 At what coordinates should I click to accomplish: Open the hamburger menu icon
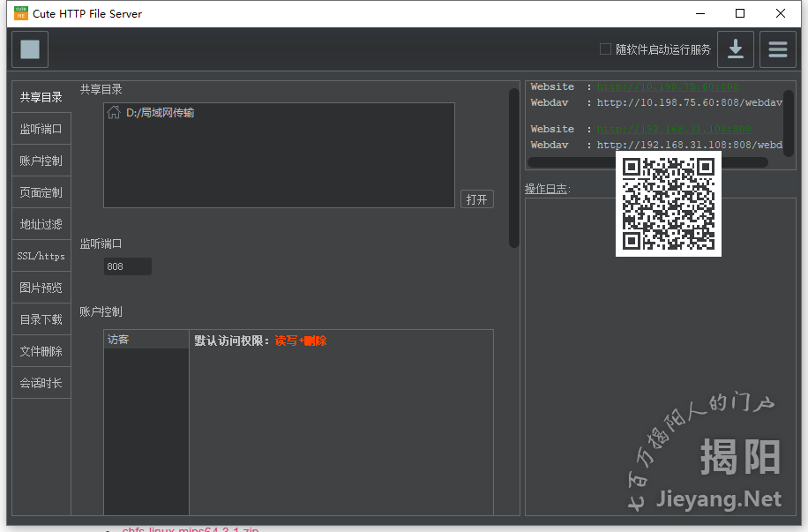[777, 49]
